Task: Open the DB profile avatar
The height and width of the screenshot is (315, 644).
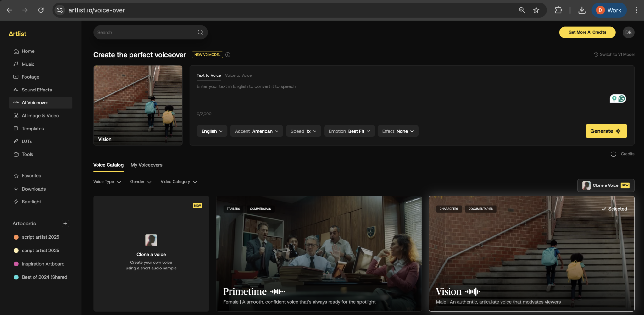Action: 628,32
